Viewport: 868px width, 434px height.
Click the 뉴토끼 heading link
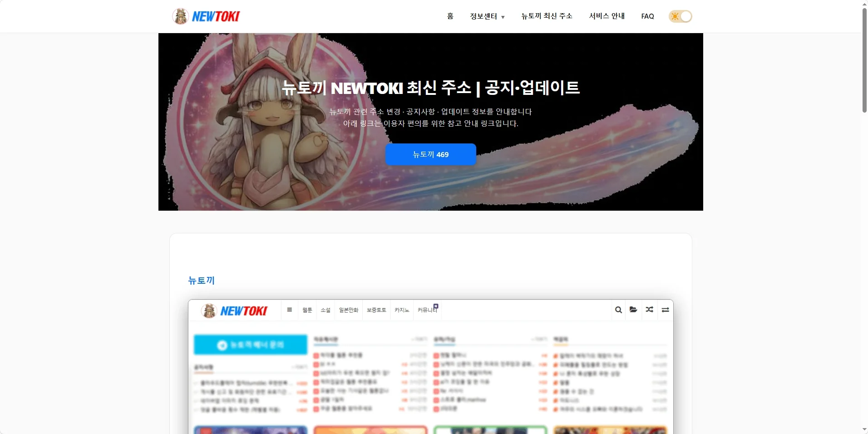(x=202, y=281)
